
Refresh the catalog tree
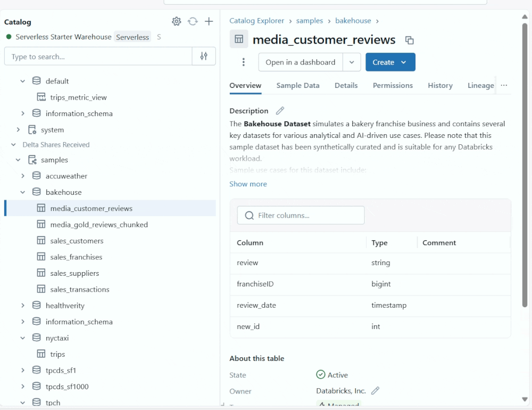tap(193, 21)
